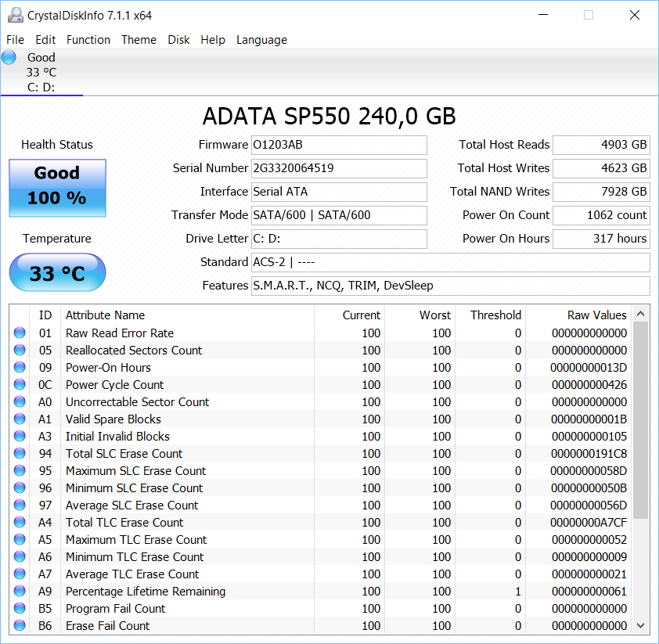Viewport: 659px width, 644px height.
Task: Click the Good 100 % health status button
Action: tap(57, 188)
